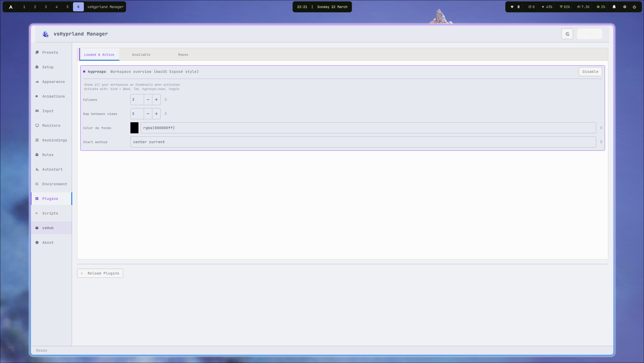Screen dimensions: 644x363
Task: Decrease the Columns value
Action: point(148,100)
